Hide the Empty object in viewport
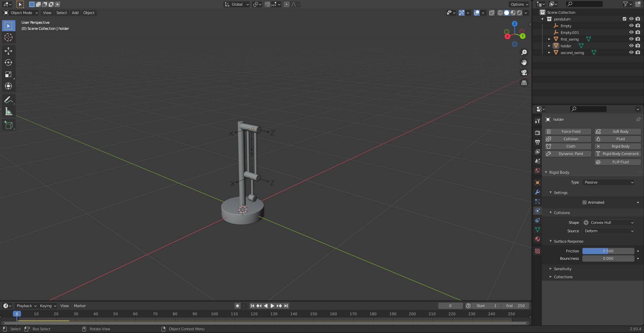This screenshot has width=644, height=333. [x=631, y=26]
